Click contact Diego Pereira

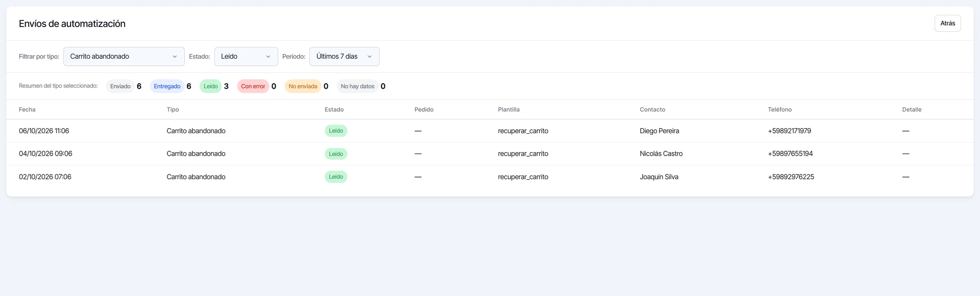(x=659, y=131)
